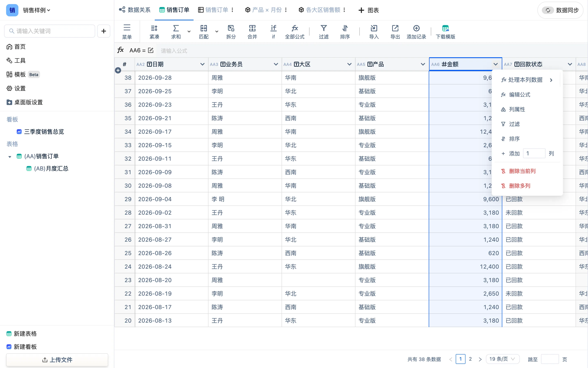Open more options for 产品 × 月份 tab
The width and height of the screenshot is (588, 368).
286,10
